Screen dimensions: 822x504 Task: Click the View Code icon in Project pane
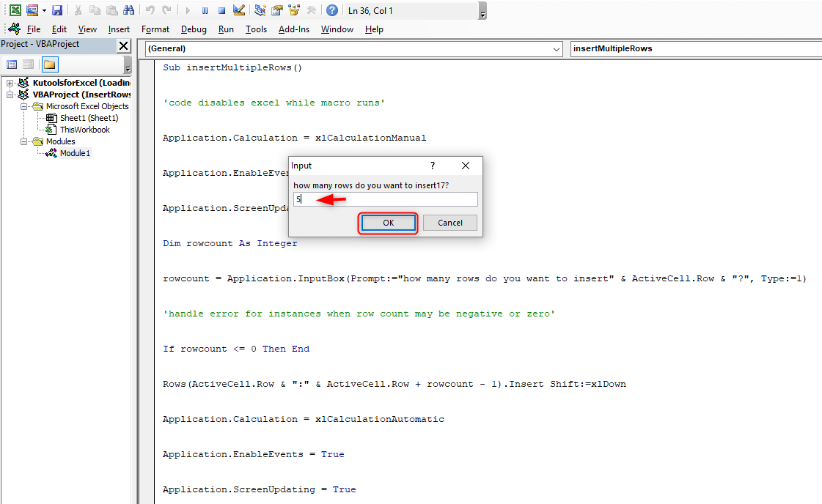click(x=12, y=64)
